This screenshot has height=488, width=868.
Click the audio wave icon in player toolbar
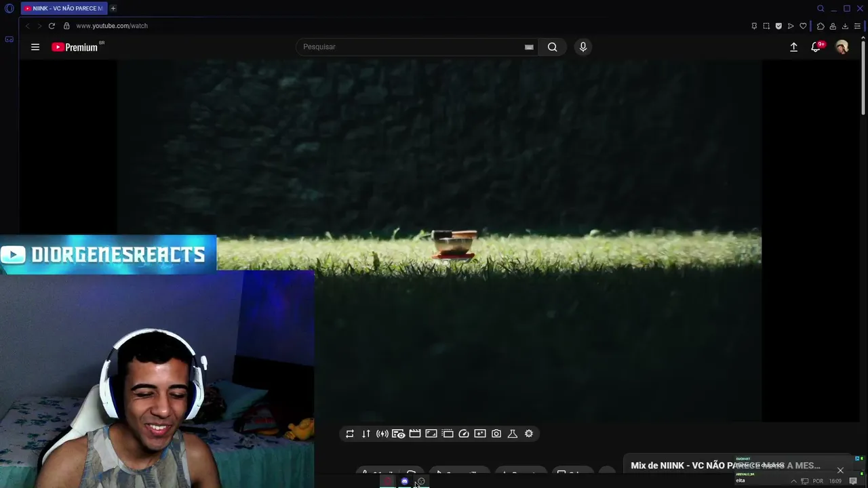(382, 434)
